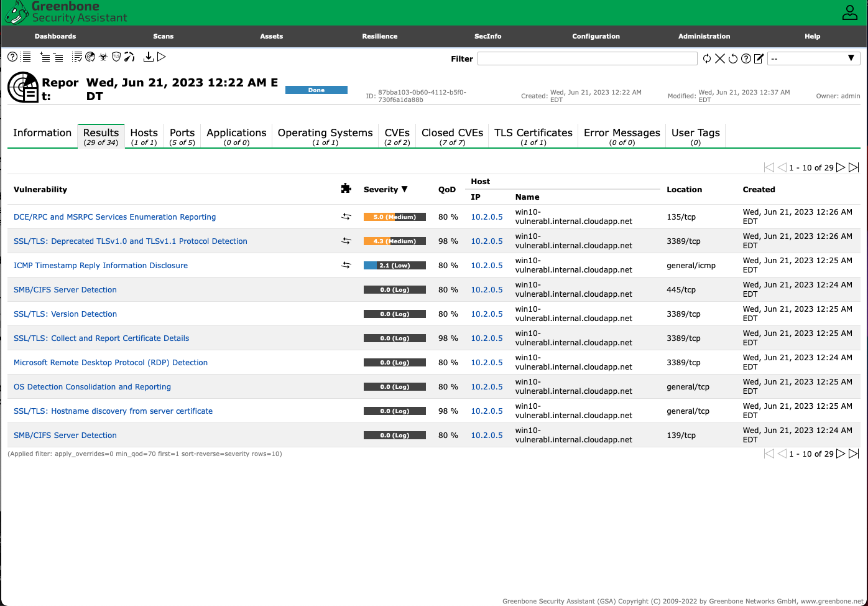
Task: Open the Resilience menu
Action: (x=380, y=36)
